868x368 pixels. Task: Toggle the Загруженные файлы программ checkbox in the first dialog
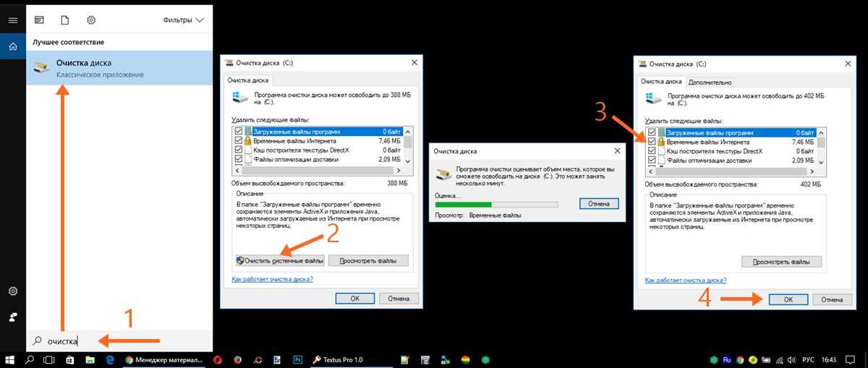238,132
